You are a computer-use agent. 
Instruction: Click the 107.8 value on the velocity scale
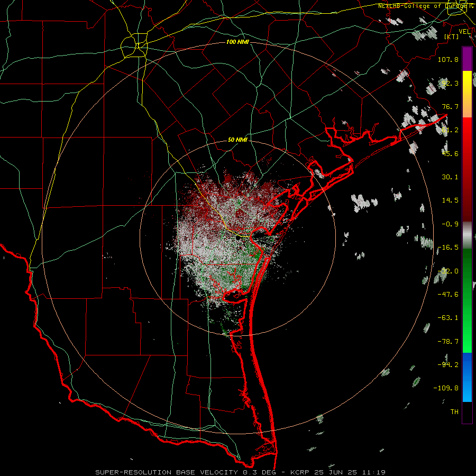click(448, 59)
